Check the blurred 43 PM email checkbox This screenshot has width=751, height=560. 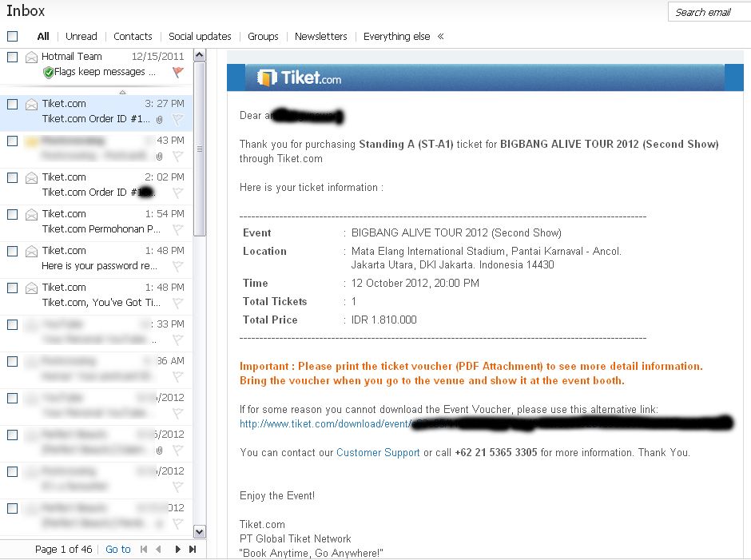point(13,141)
